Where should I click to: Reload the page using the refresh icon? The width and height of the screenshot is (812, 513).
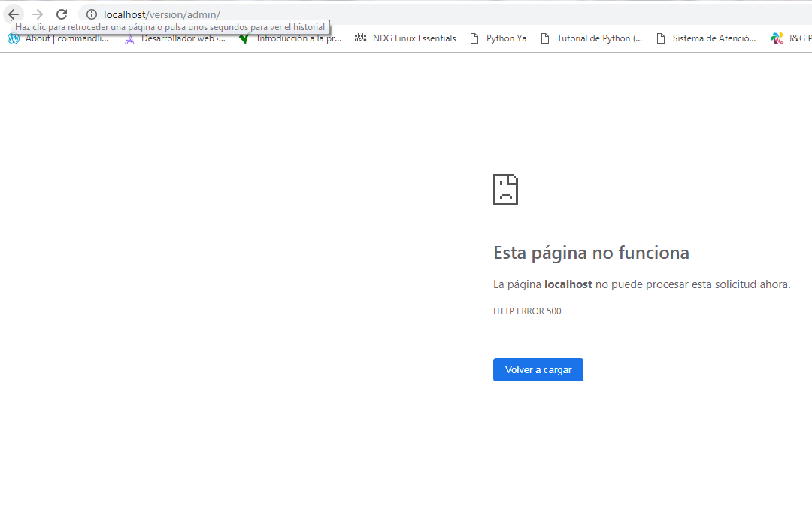[x=62, y=14]
